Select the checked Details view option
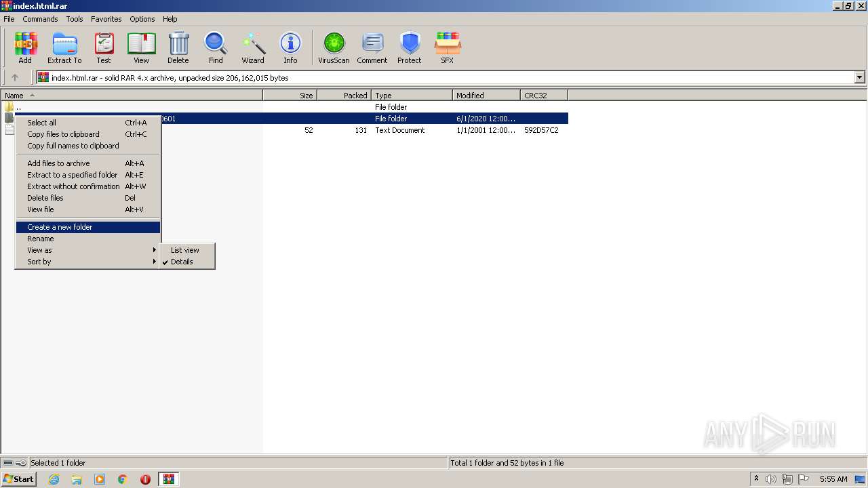Screen dimensions: 868x488 pos(187,262)
